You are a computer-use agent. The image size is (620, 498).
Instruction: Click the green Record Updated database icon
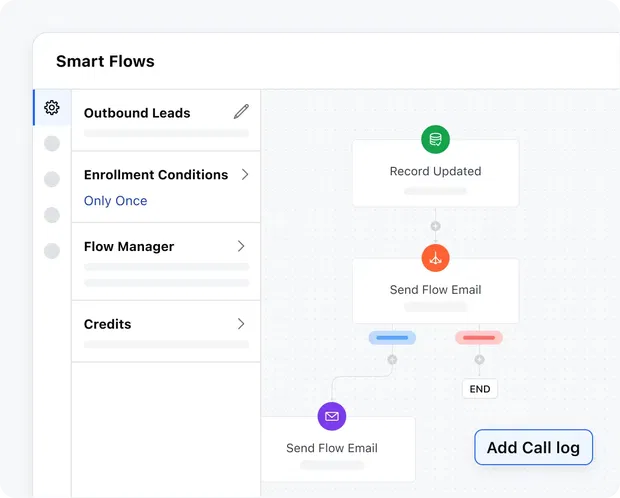(x=435, y=139)
